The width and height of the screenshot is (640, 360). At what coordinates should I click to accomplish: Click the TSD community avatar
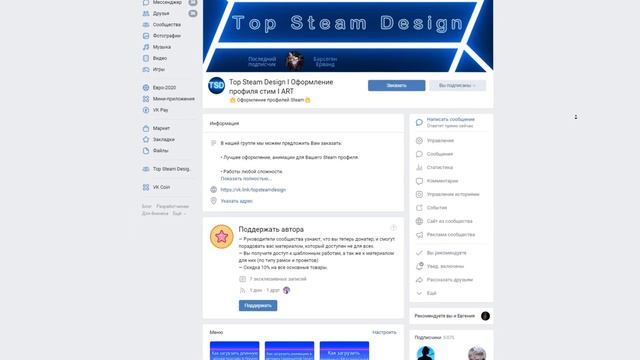216,85
